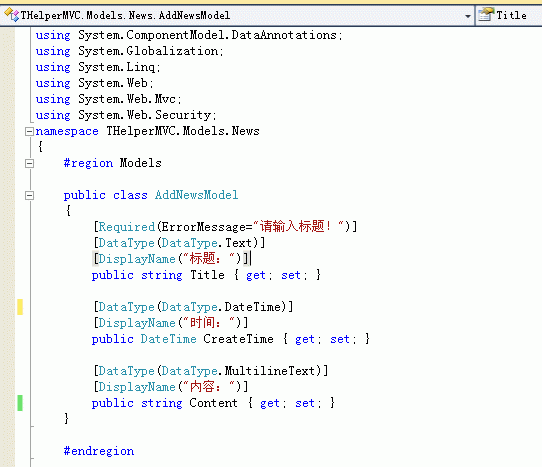Click the class icon beside THelperMVC.Models.News.AddNewsModel
Viewport: 542px width, 467px height.
click(x=12, y=15)
